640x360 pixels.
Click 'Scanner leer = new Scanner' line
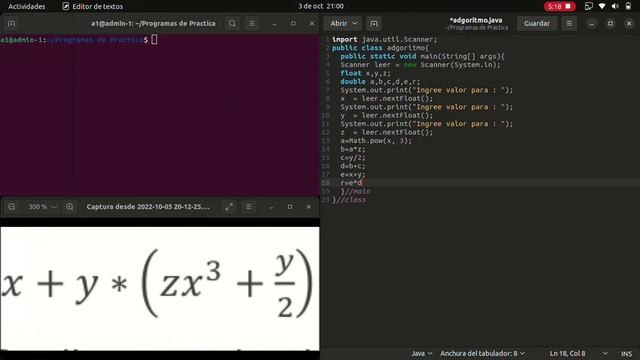click(x=420, y=65)
